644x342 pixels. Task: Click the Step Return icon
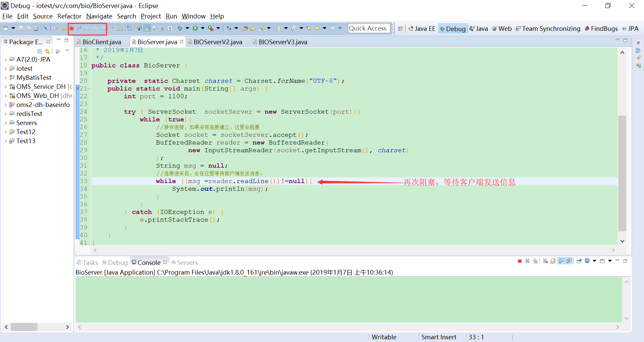click(x=102, y=28)
